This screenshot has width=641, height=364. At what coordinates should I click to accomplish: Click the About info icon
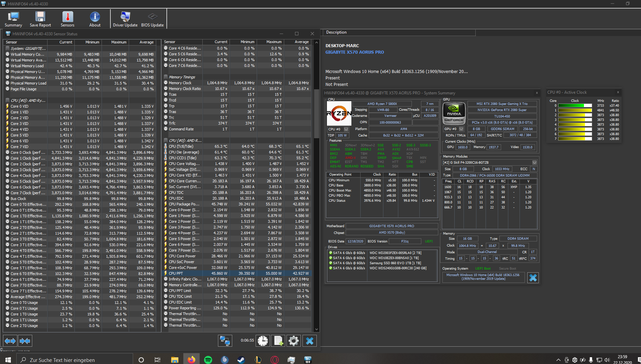95,19
